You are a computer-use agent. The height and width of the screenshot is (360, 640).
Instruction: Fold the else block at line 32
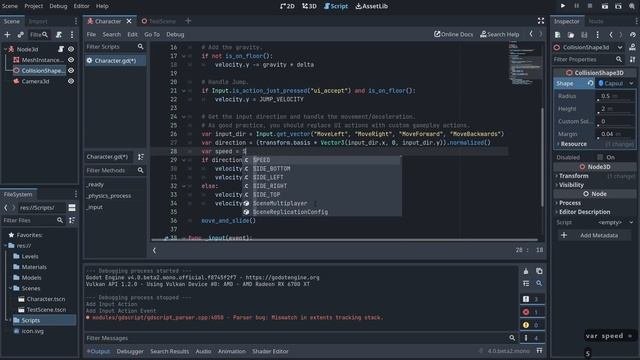(x=183, y=186)
